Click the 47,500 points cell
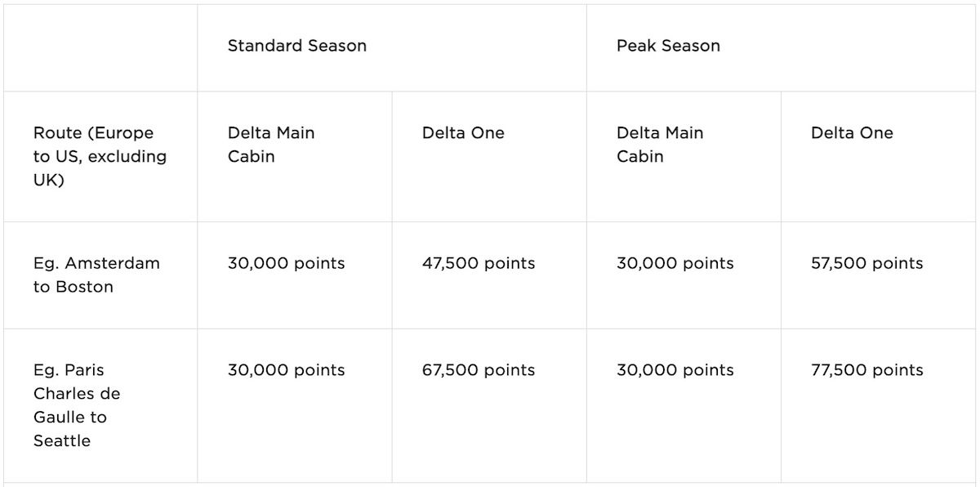Screen dimensions: 980x487 [x=479, y=263]
